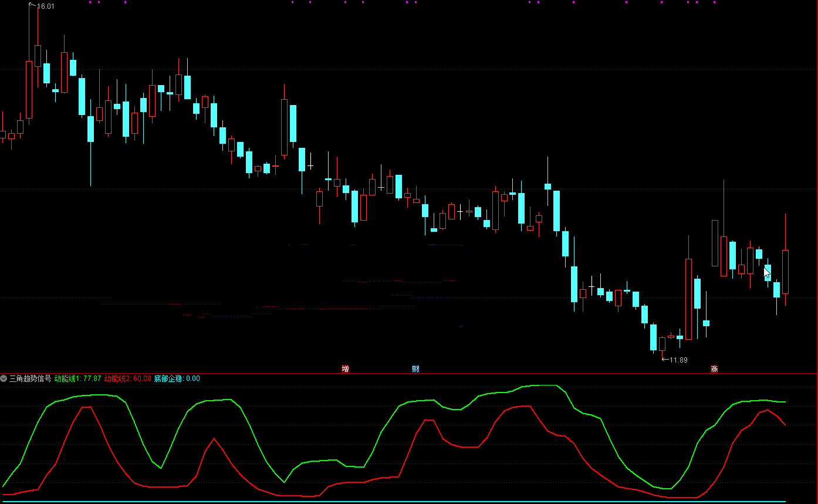Select the hollow white candlestick above 涨 marker
This screenshot has height=504, width=818.
click(x=715, y=243)
